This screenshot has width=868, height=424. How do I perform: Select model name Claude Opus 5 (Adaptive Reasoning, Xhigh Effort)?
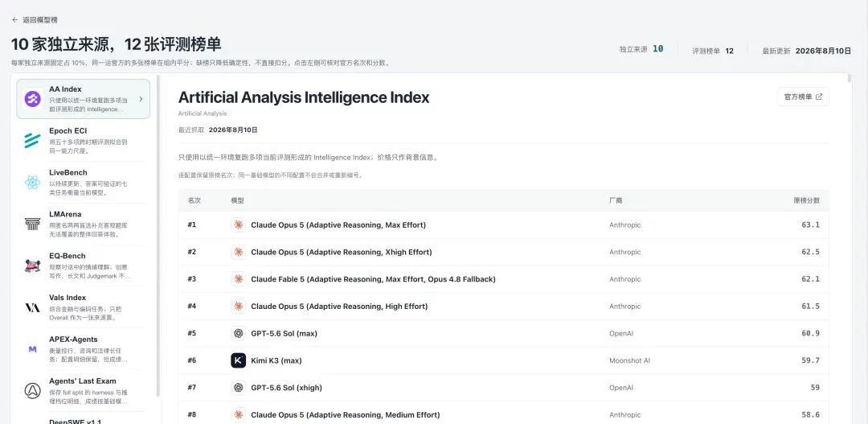341,252
